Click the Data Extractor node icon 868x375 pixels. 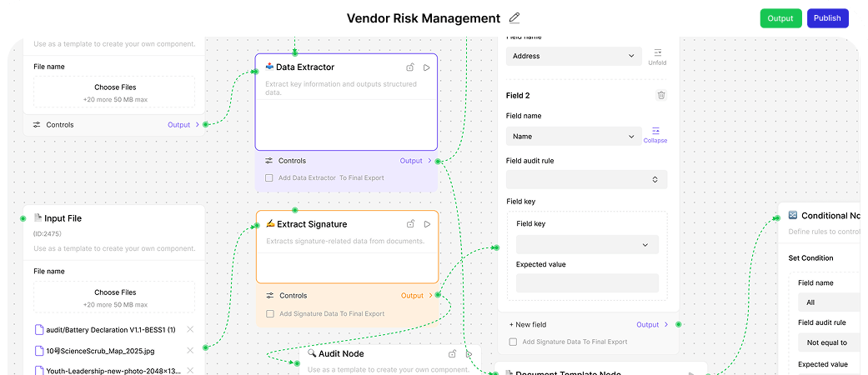[269, 67]
